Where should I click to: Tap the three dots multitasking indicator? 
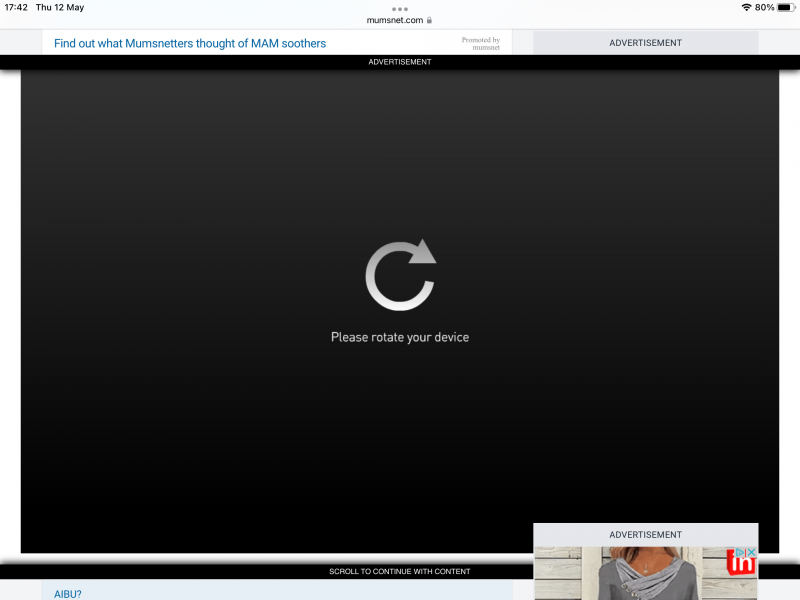pyautogui.click(x=400, y=11)
